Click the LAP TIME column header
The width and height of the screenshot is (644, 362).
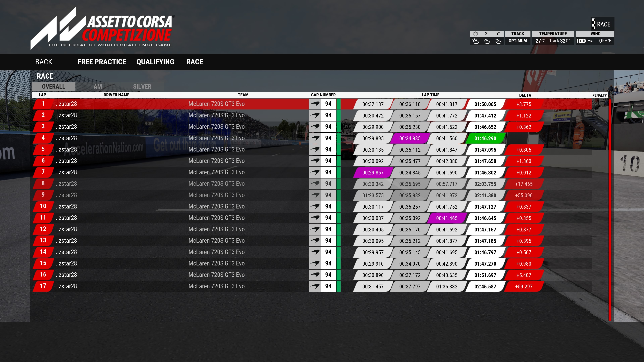pos(431,95)
